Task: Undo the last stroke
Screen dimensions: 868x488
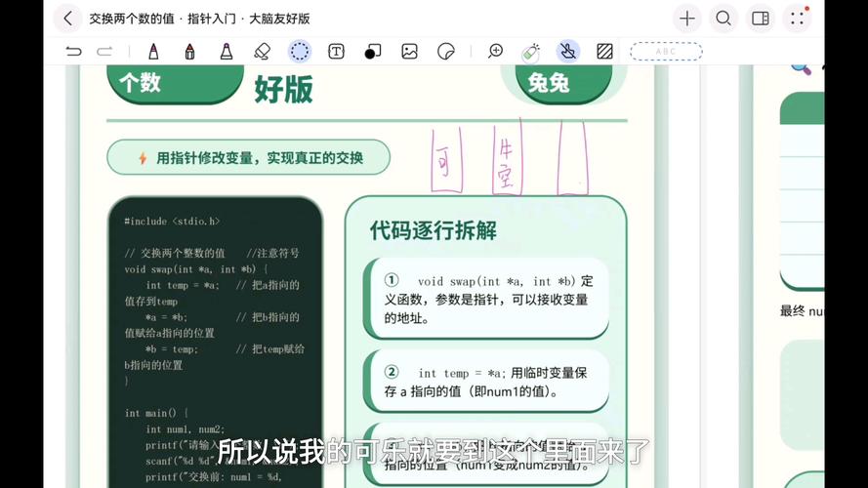Action: tap(73, 52)
